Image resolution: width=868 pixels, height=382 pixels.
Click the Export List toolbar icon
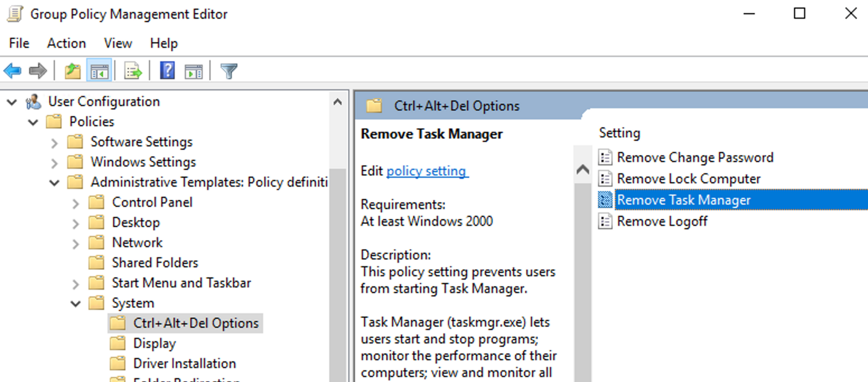tap(133, 71)
